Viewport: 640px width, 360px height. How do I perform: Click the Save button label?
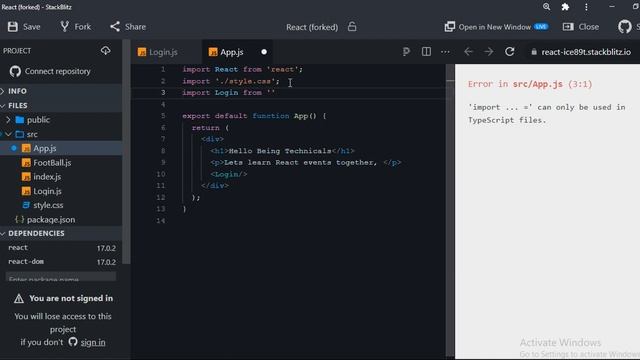point(31,27)
